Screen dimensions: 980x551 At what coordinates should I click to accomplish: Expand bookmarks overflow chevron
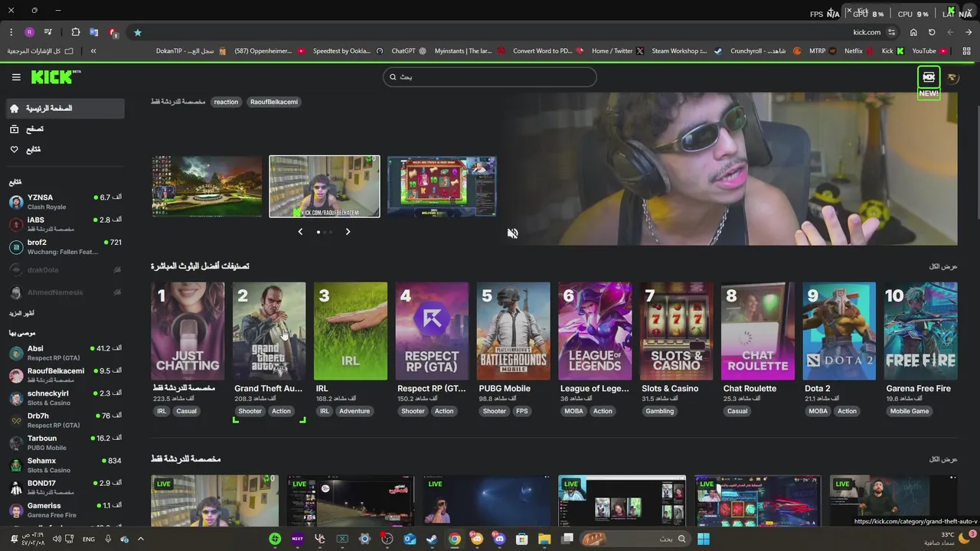click(93, 51)
